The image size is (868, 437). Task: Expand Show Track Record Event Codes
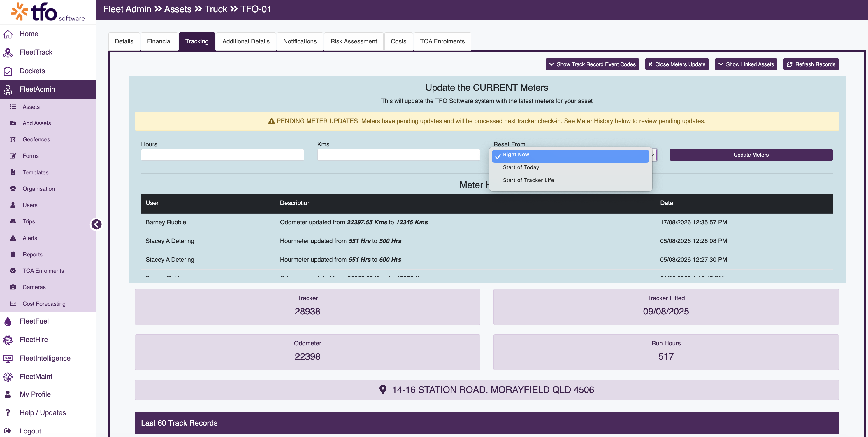[x=592, y=64]
